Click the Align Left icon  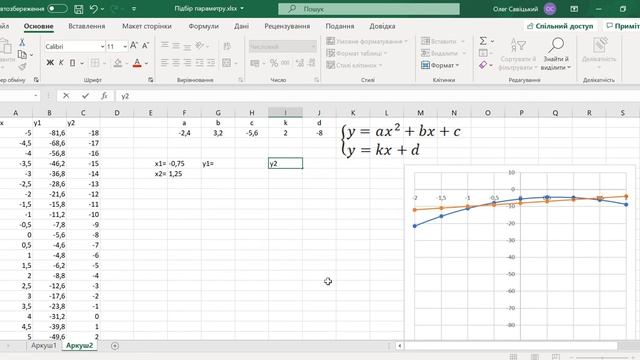(x=165, y=62)
